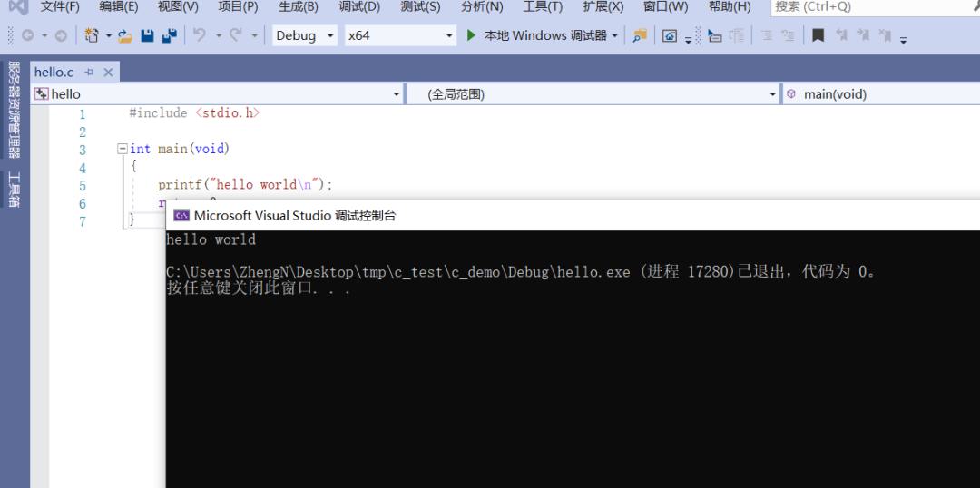
Task: Open the 测试(S) menu
Action: point(420,7)
